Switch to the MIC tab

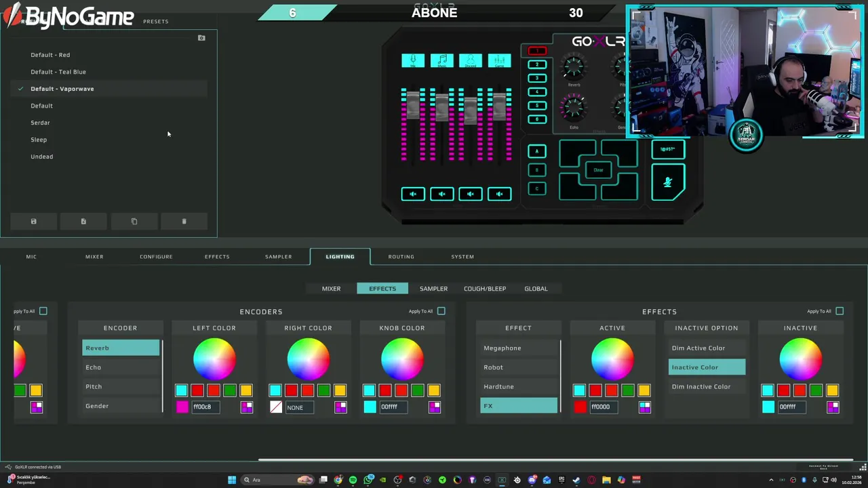coord(31,257)
